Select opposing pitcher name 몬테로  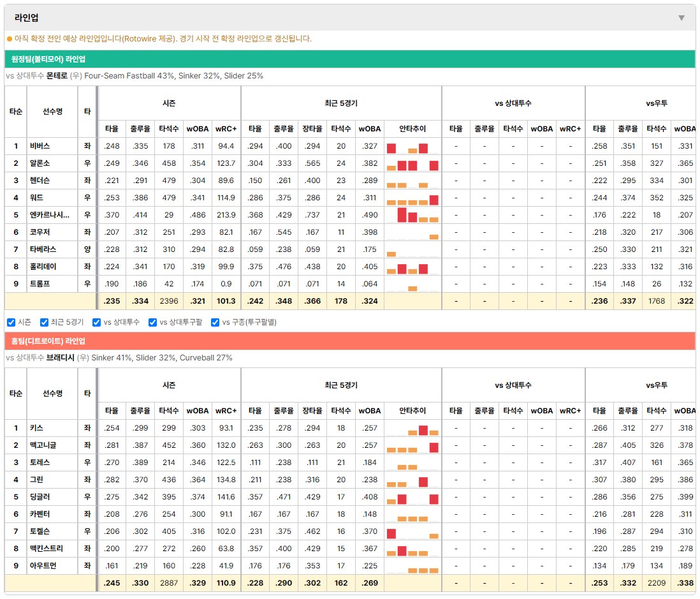[x=57, y=76]
